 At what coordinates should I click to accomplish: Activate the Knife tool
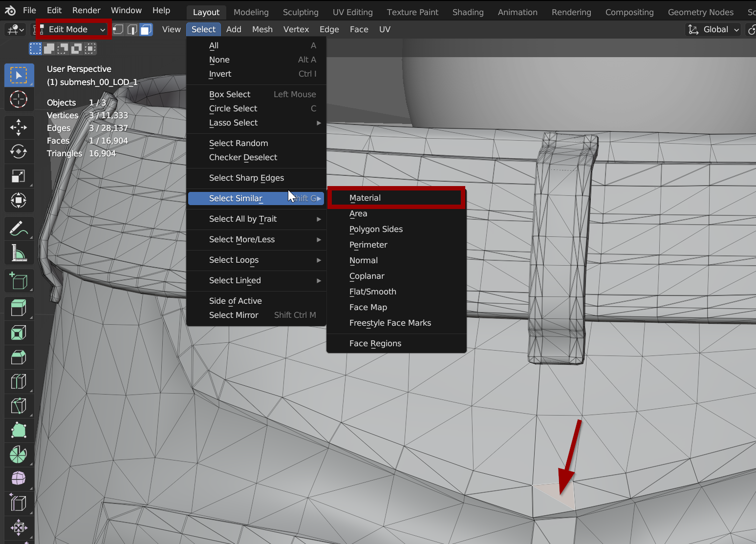point(19,406)
